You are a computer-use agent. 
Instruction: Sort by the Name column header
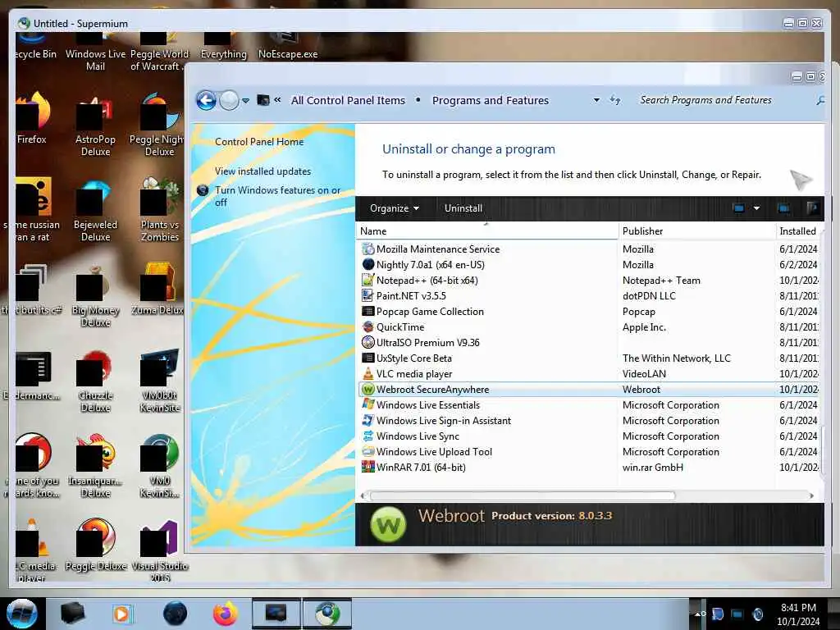(487, 231)
